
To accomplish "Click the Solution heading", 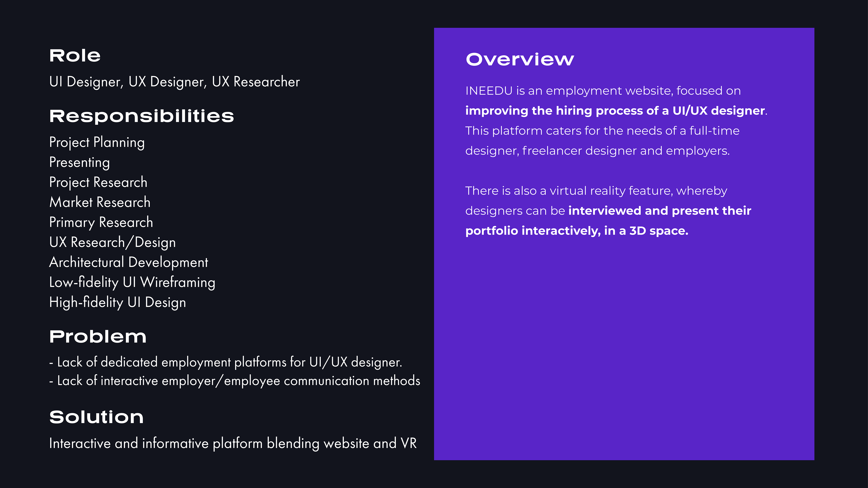I will 96,417.
